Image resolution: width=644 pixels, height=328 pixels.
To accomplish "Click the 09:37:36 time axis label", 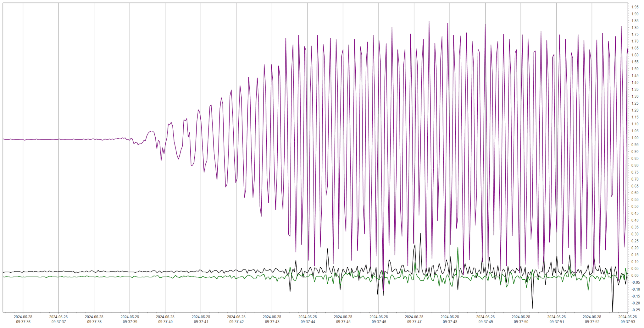I will coord(23,320).
